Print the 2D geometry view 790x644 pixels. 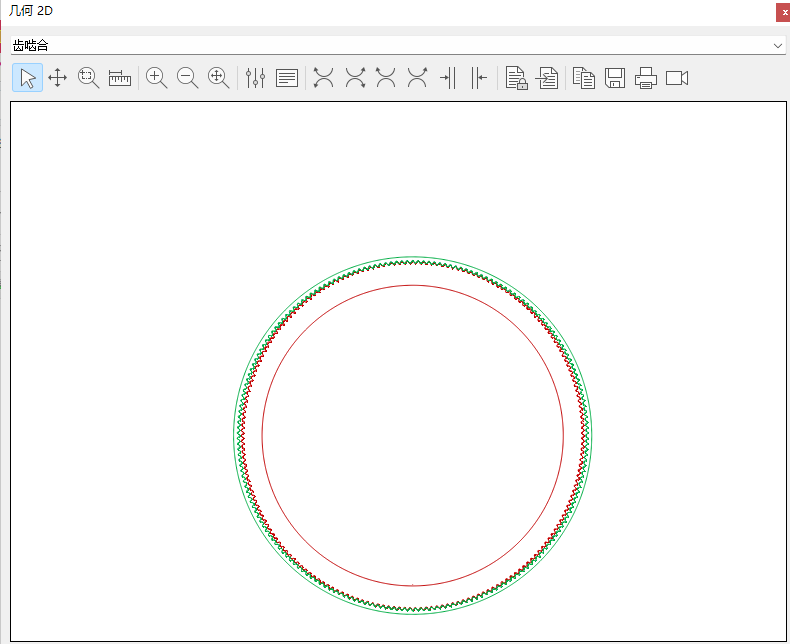646,78
